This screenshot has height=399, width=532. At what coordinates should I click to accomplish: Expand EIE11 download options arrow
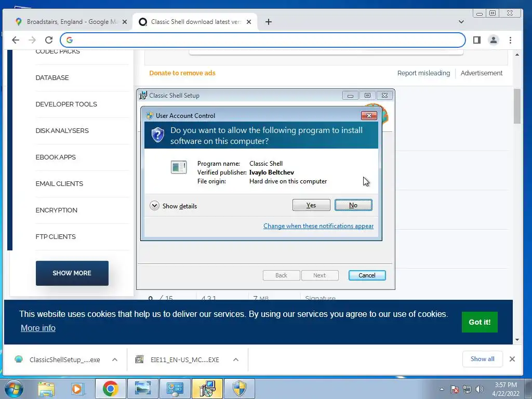click(x=236, y=360)
